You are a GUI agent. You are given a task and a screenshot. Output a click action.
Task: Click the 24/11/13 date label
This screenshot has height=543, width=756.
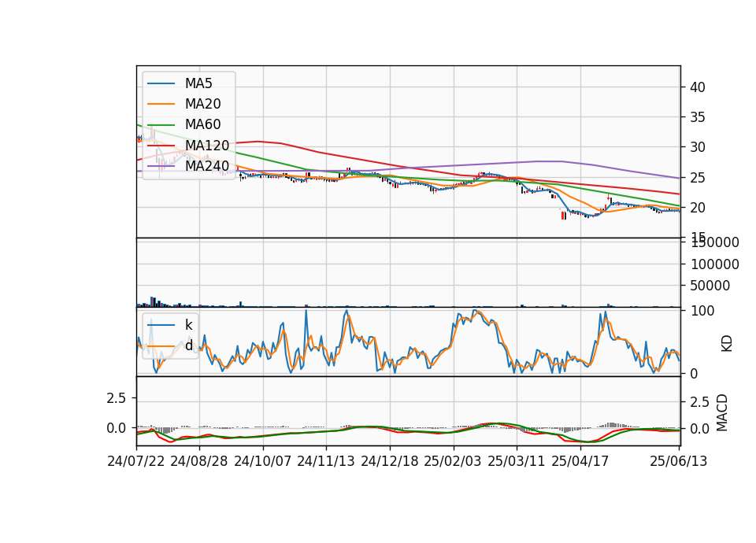tap(326, 461)
